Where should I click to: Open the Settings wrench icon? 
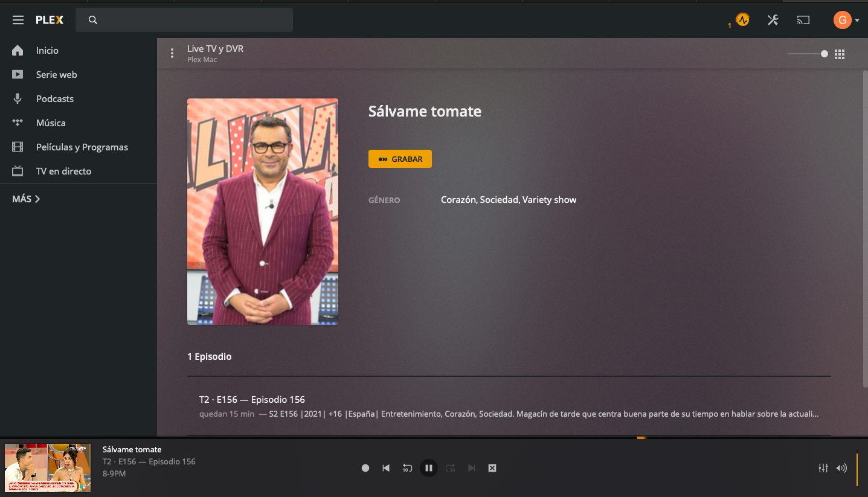[773, 20]
